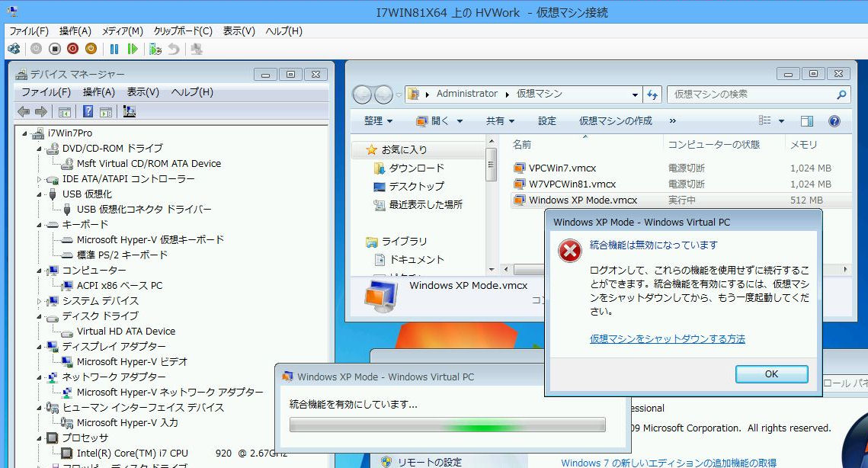Collapse the キーボード node

click(39, 225)
